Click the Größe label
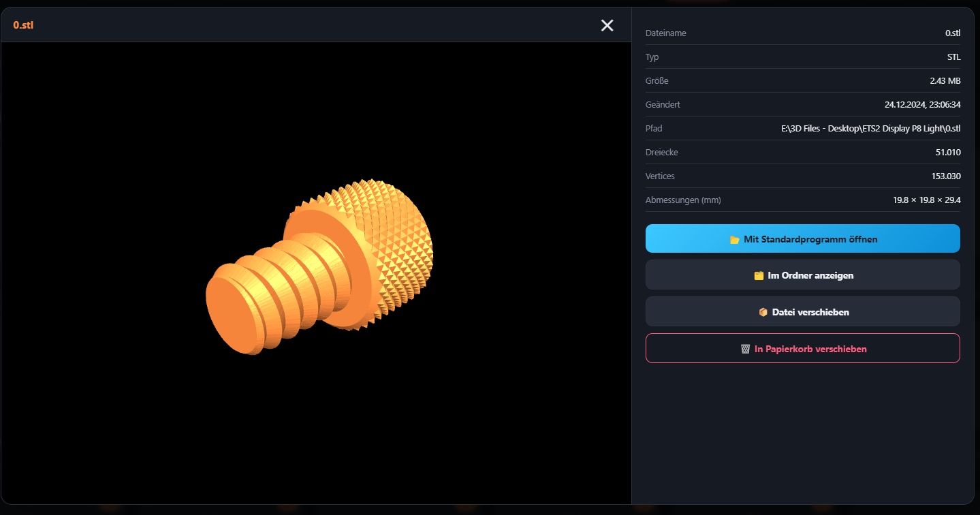 tap(657, 81)
